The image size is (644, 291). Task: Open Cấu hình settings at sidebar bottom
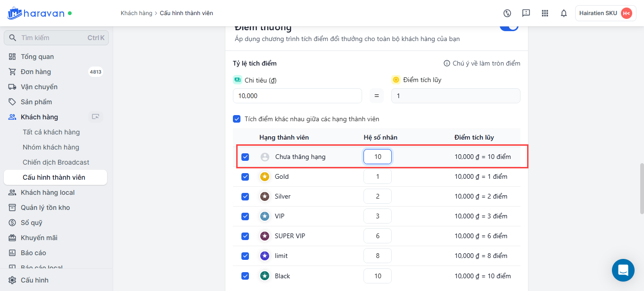(34, 280)
